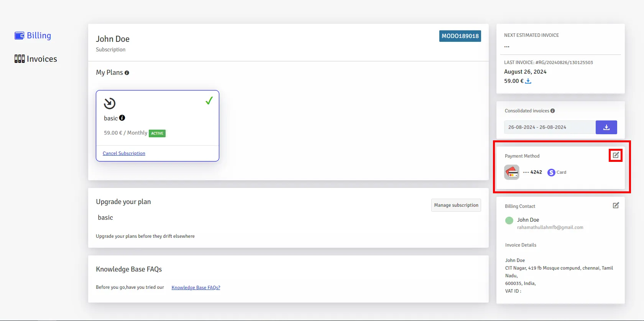Click the VAT ID line

pos(513,291)
